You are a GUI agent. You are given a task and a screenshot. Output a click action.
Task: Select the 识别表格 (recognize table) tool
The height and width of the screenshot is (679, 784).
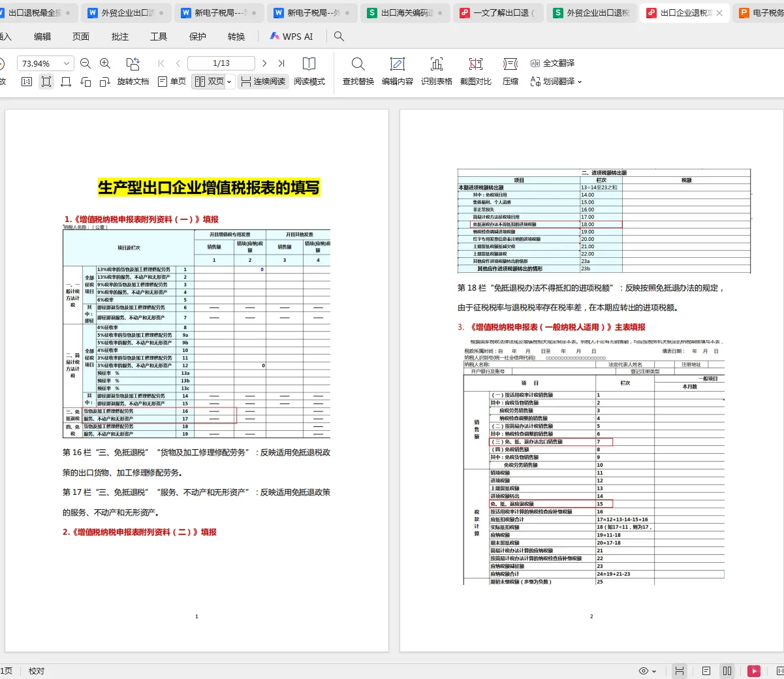pos(435,69)
